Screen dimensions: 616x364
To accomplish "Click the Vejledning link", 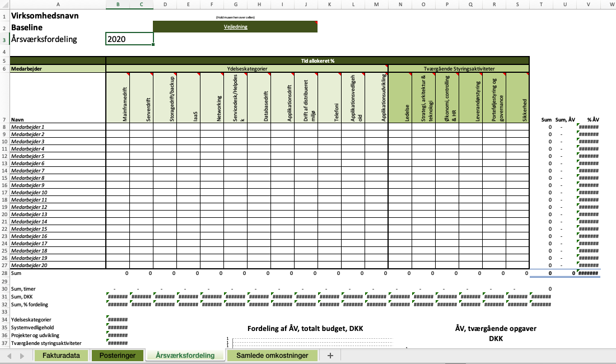I will [x=235, y=26].
